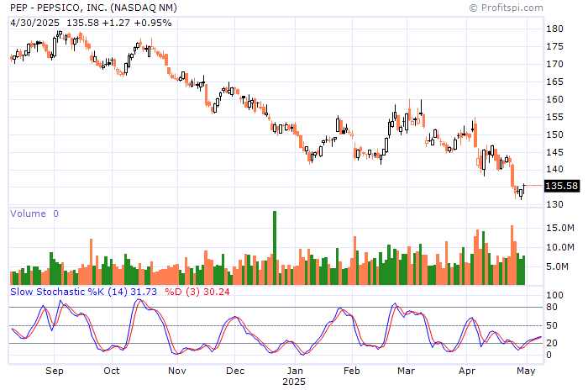Viewport: 588px width, 390px height.
Task: Click the 160 price axis label
Action: tap(554, 99)
